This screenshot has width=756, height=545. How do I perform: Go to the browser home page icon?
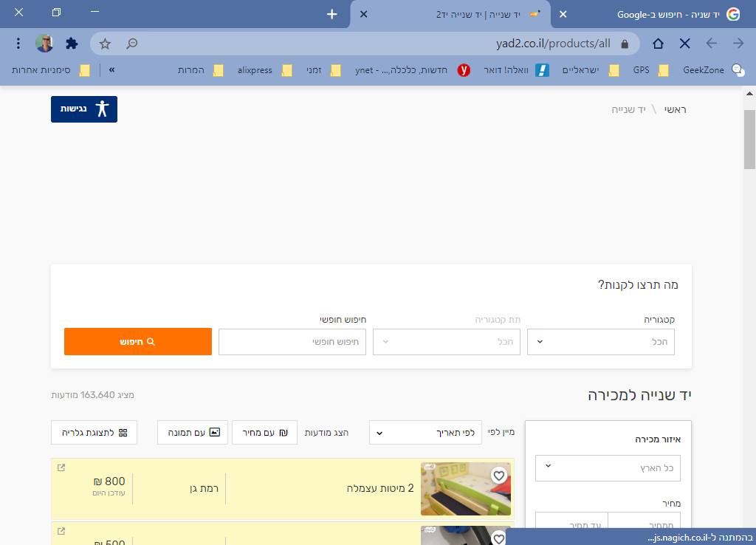click(658, 44)
